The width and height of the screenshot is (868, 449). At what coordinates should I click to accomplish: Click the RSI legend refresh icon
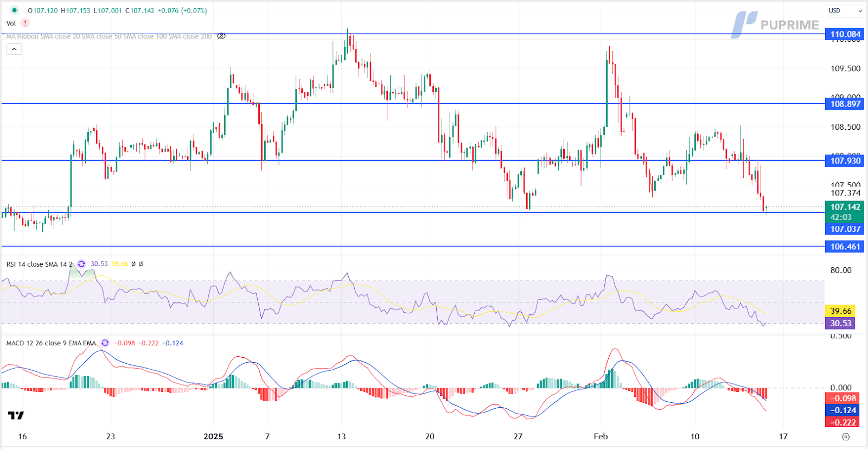pos(81,264)
